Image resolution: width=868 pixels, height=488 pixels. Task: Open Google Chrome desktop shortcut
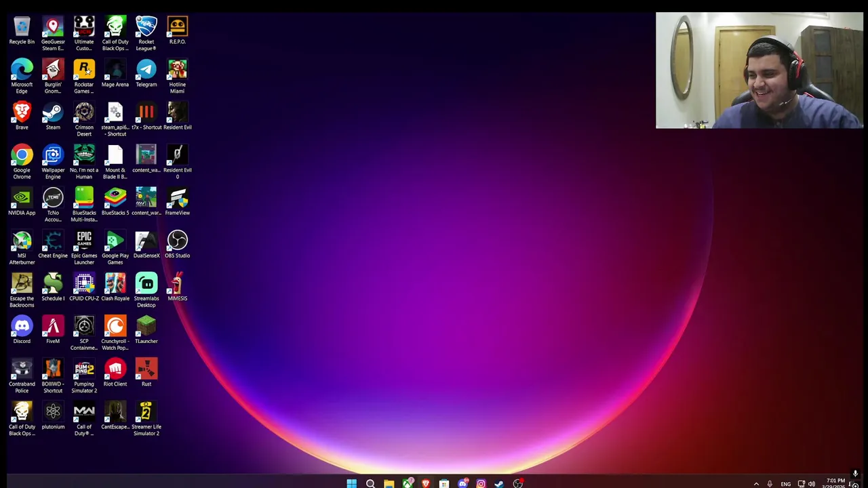point(22,163)
